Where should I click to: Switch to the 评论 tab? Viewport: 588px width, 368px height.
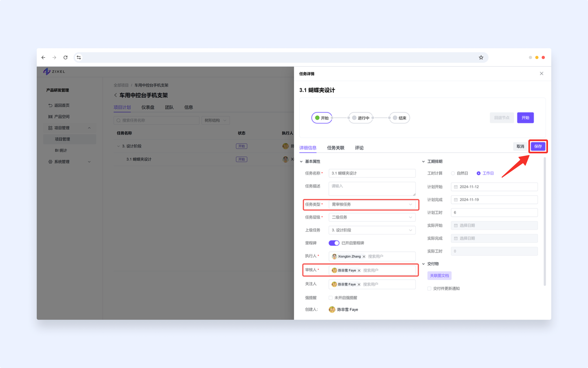click(x=359, y=148)
